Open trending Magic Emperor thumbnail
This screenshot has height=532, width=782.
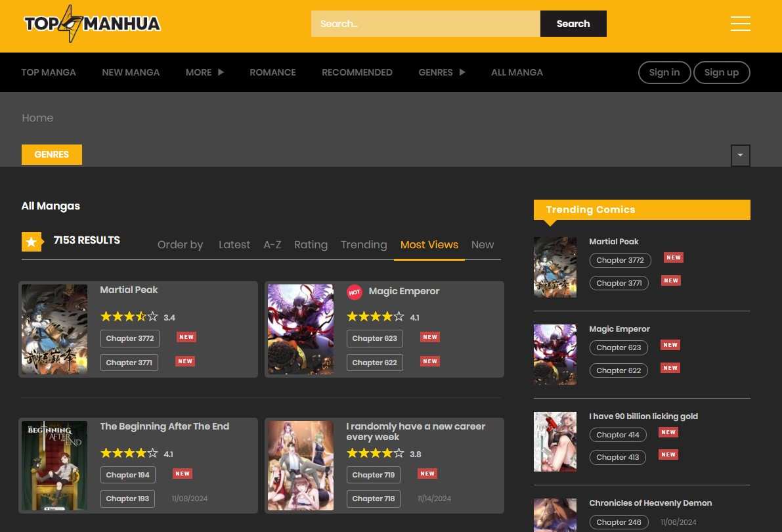click(555, 355)
